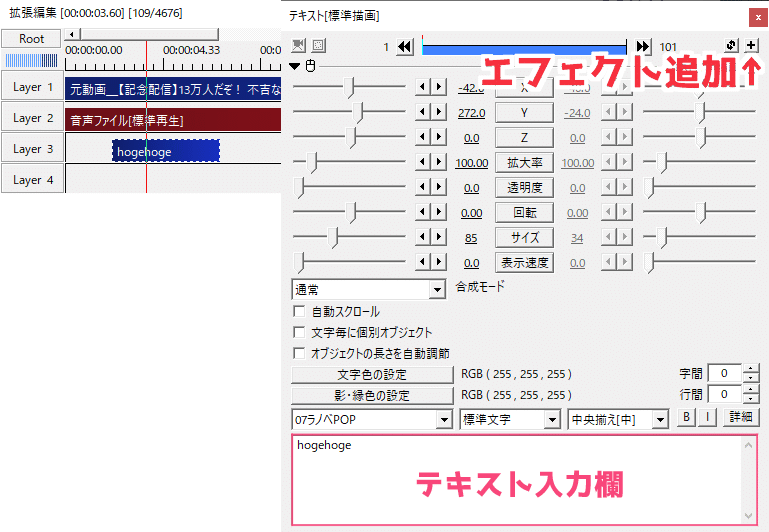Click the left サイズ value 85
Viewport: 769px width, 532px height.
pyautogui.click(x=471, y=238)
